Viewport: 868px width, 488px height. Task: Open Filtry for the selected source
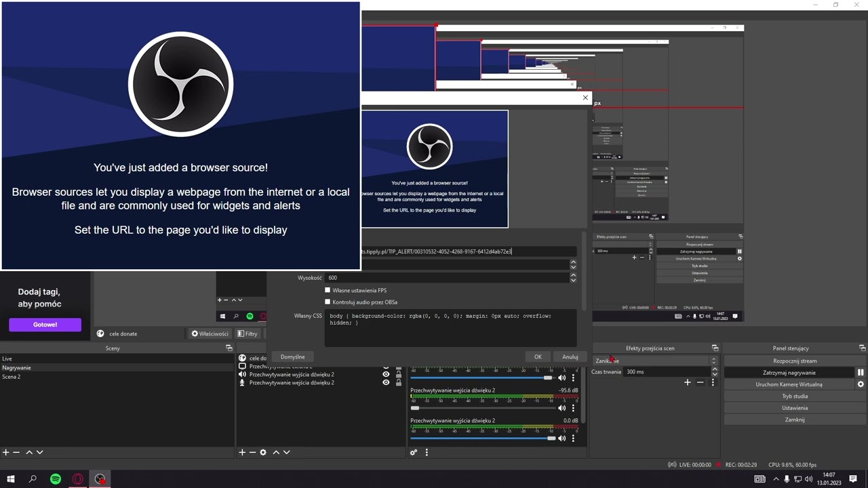point(248,333)
